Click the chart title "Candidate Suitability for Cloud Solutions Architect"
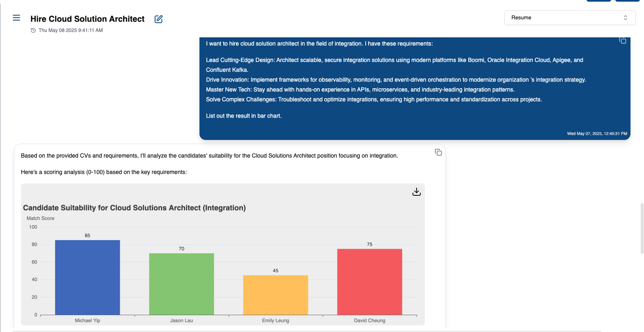The image size is (644, 332). click(x=134, y=208)
